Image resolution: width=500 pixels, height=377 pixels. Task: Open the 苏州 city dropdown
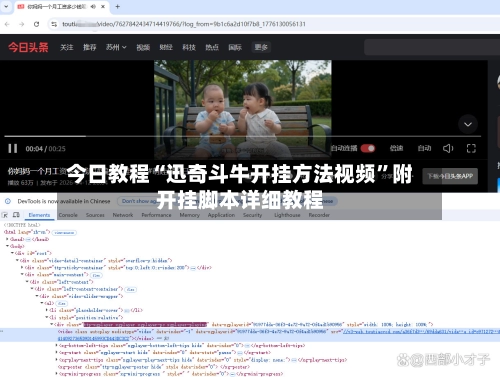pos(116,47)
